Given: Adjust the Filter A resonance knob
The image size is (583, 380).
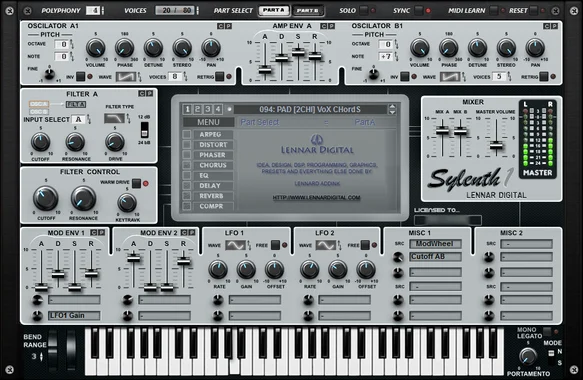Looking at the screenshot, I should [75, 142].
